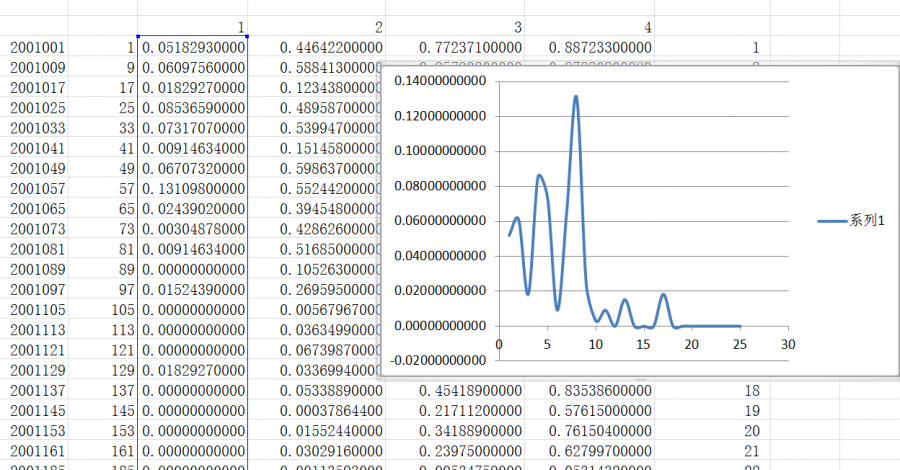Select horizontal axis label 30
This screenshot has height=470, width=900.
click(x=788, y=344)
